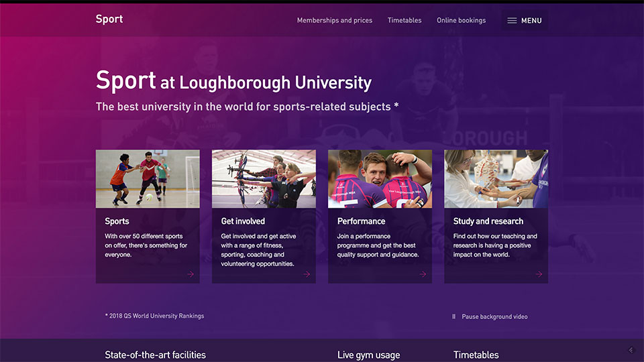The image size is (644, 362).
Task: Select the Performance card heading
Action: pyautogui.click(x=361, y=221)
